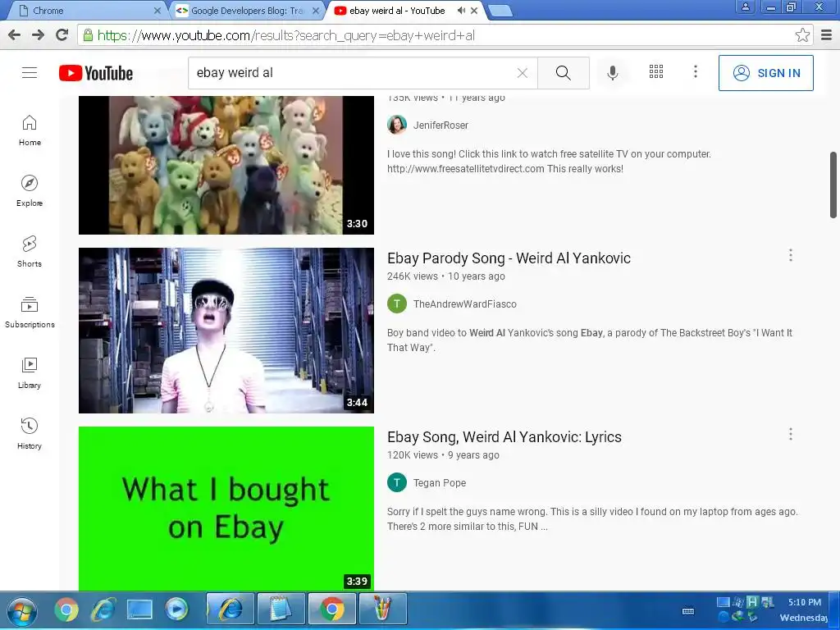Launch pinned Internet Explorer in taskbar
This screenshot has height=630, width=840.
[x=103, y=609]
